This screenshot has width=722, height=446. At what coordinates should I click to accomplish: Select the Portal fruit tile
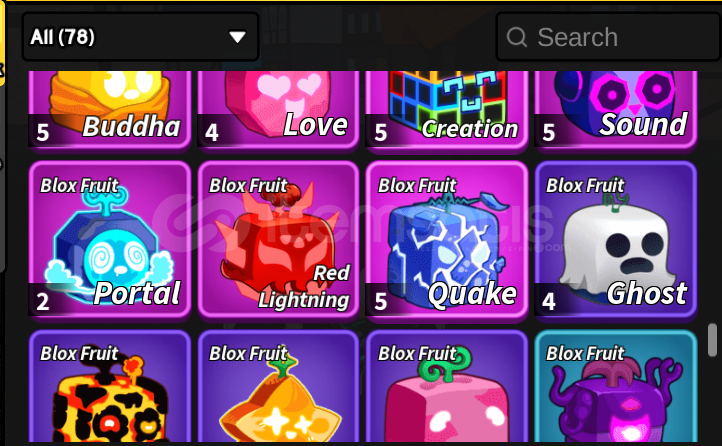pos(110,239)
